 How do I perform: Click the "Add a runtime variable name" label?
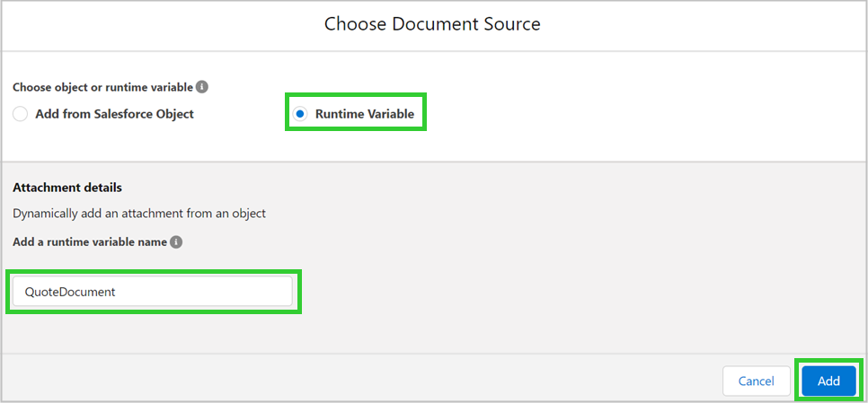point(90,242)
